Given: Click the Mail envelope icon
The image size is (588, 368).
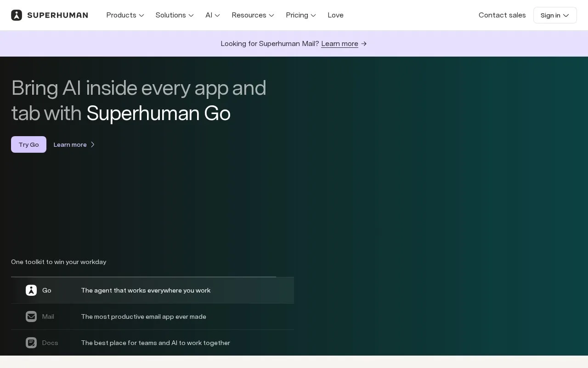Looking at the screenshot, I should coord(31,316).
